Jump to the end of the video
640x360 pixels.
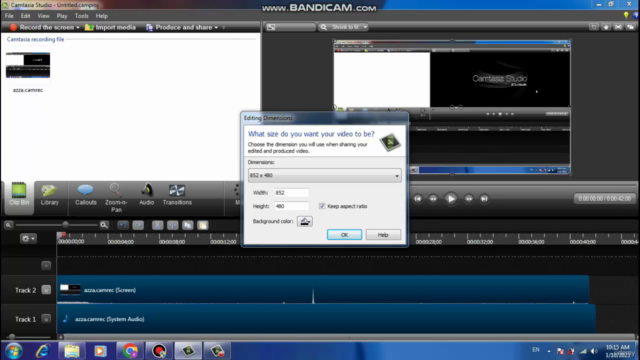pos(484,199)
